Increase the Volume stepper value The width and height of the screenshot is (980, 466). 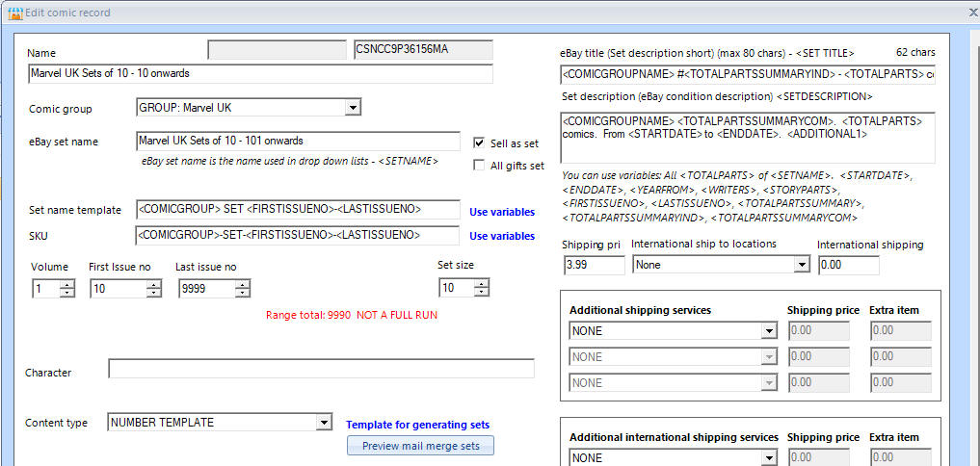click(x=67, y=284)
